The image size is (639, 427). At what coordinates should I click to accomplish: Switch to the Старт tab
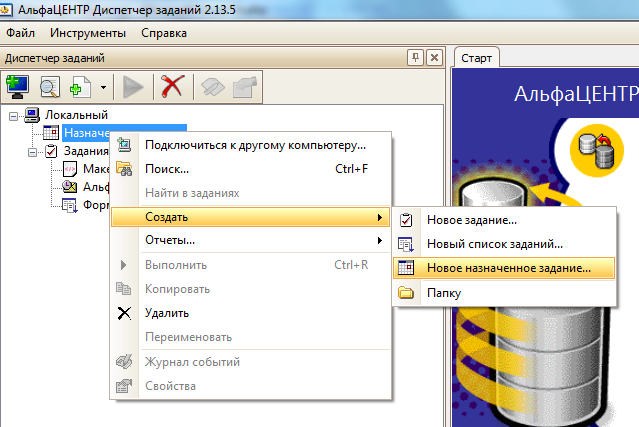point(476,58)
